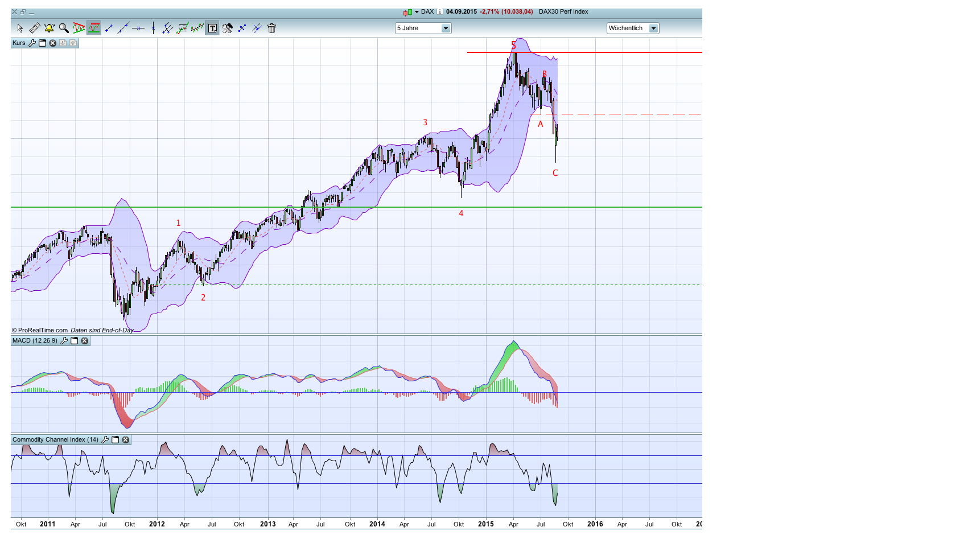Open the drawing options wrench in toolbar
Viewport: 972px width, 560px height.
tap(227, 28)
